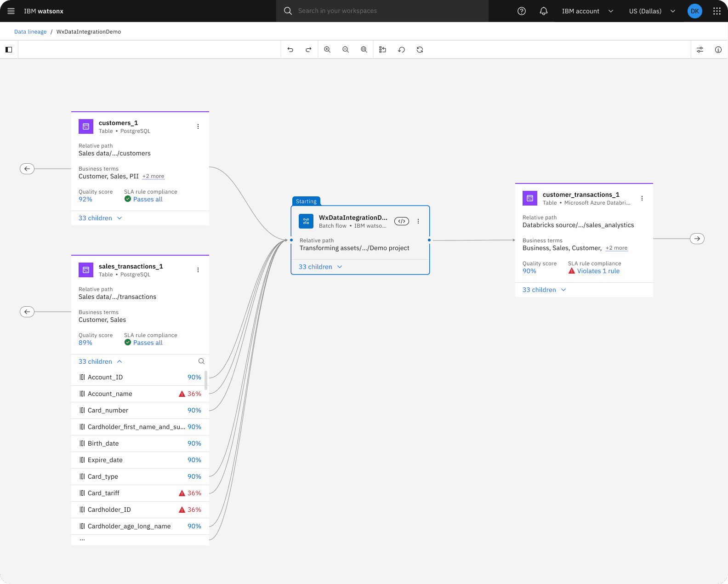Open the information panel icon
This screenshot has width=728, height=584.
tap(718, 50)
